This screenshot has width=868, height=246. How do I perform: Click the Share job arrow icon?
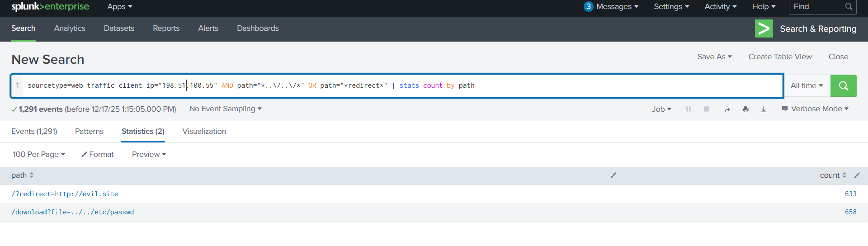(x=727, y=109)
